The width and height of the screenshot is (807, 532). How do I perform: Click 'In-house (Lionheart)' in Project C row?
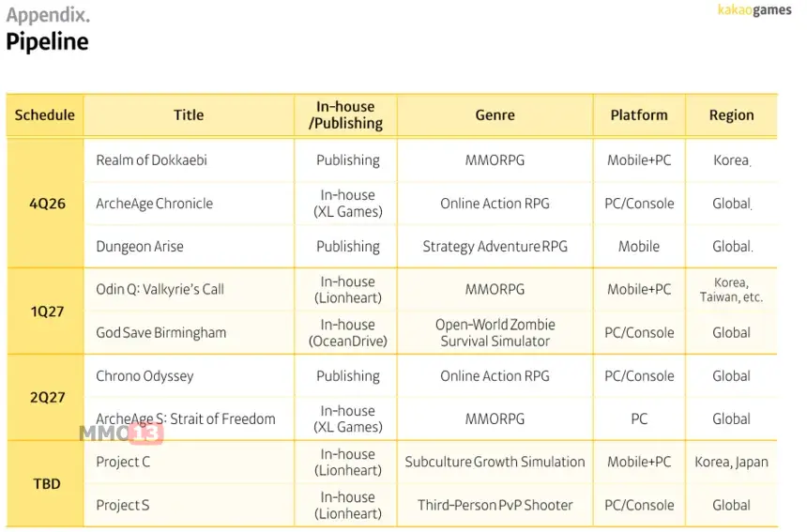348,462
